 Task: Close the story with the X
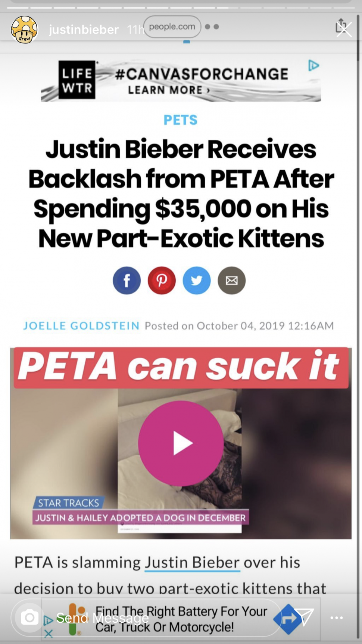point(344,29)
